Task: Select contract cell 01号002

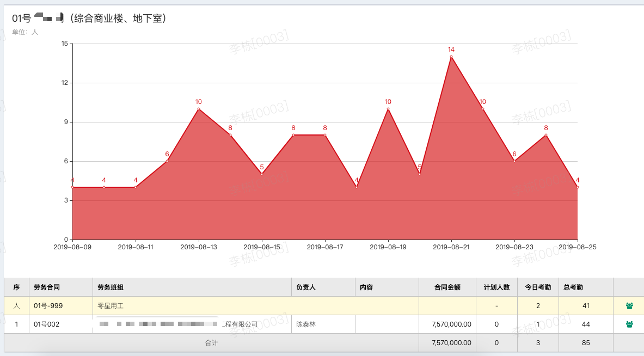Action: pos(61,324)
